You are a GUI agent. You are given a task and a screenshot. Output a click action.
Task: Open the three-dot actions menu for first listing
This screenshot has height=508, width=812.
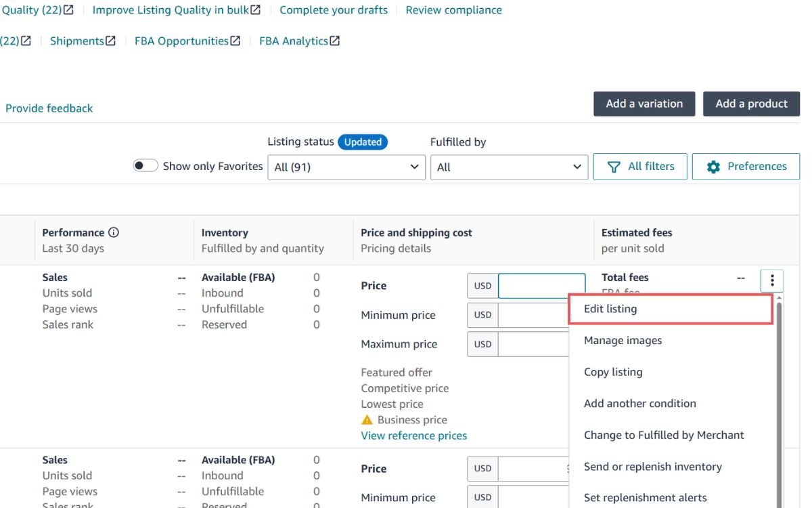(772, 280)
